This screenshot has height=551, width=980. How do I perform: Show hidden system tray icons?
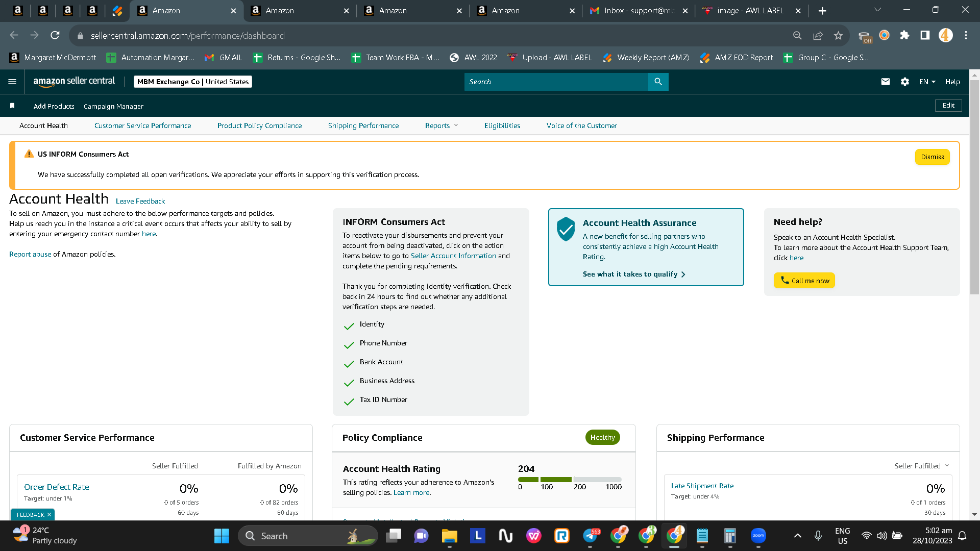coord(798,536)
